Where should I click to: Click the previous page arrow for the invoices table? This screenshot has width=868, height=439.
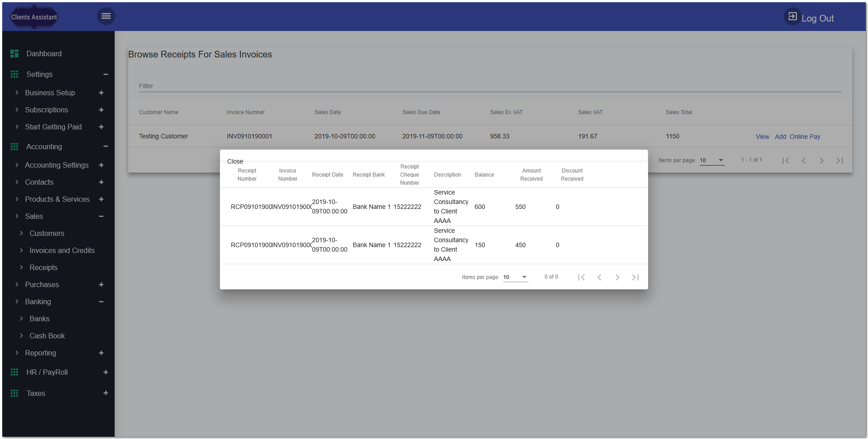(x=804, y=160)
